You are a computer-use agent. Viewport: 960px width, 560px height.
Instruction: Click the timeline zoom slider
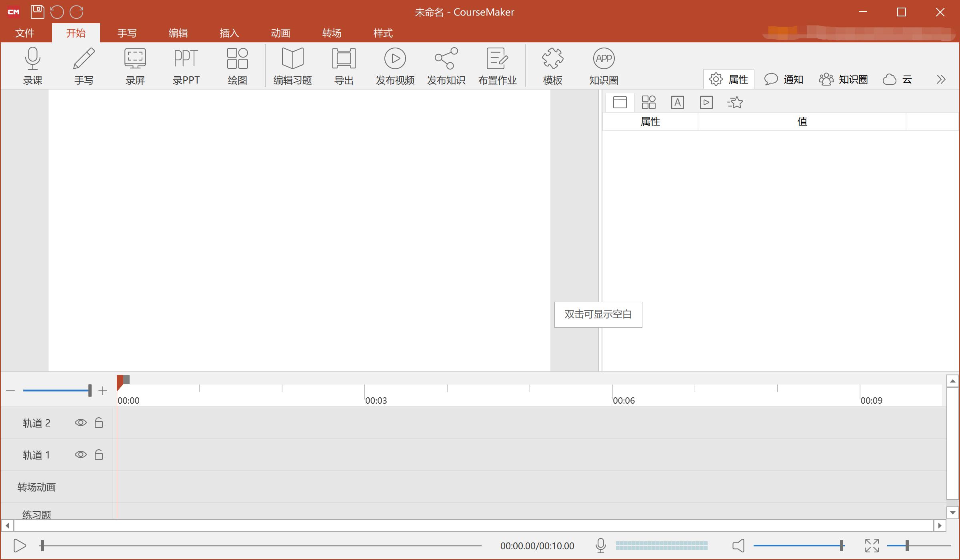click(x=56, y=390)
